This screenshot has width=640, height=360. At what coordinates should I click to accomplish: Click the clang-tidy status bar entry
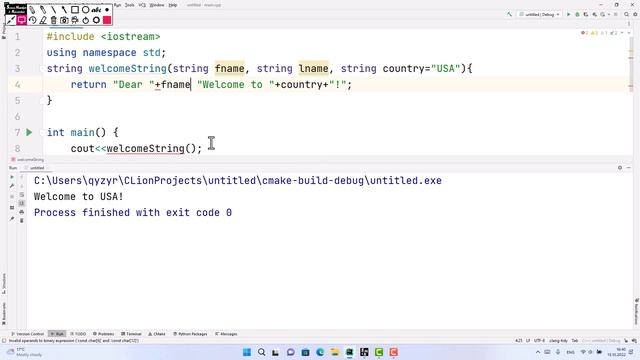(x=558, y=340)
